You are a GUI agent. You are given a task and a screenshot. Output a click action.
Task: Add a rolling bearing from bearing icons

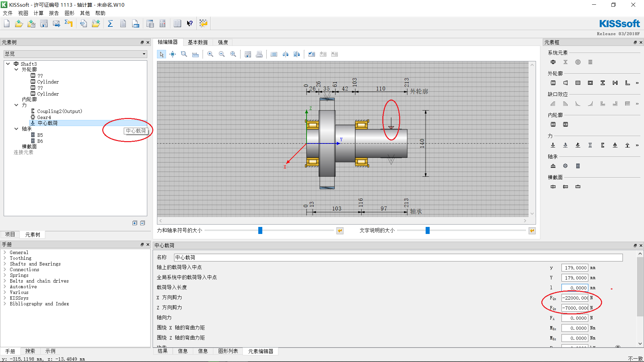(578, 166)
